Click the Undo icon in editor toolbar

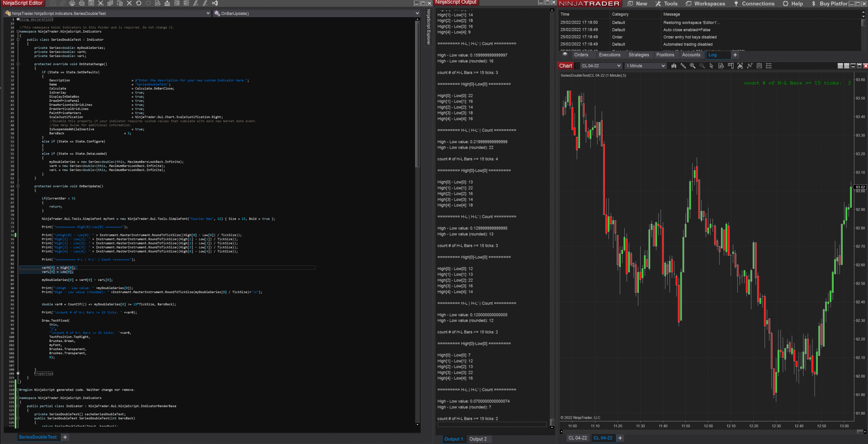[x=139, y=3]
